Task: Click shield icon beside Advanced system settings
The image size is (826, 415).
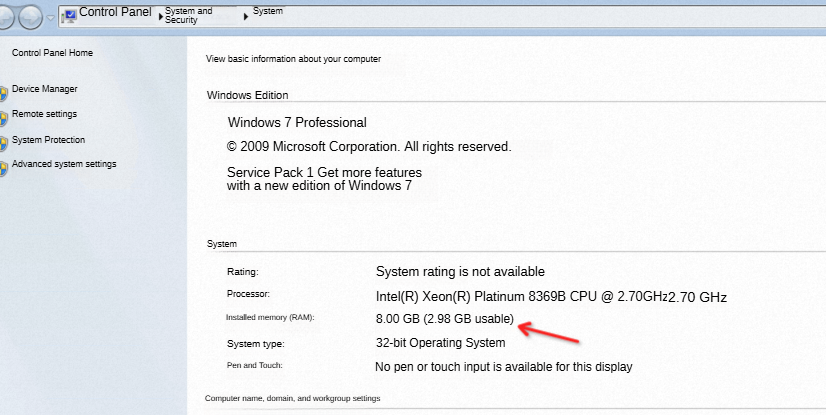Action: (3, 169)
